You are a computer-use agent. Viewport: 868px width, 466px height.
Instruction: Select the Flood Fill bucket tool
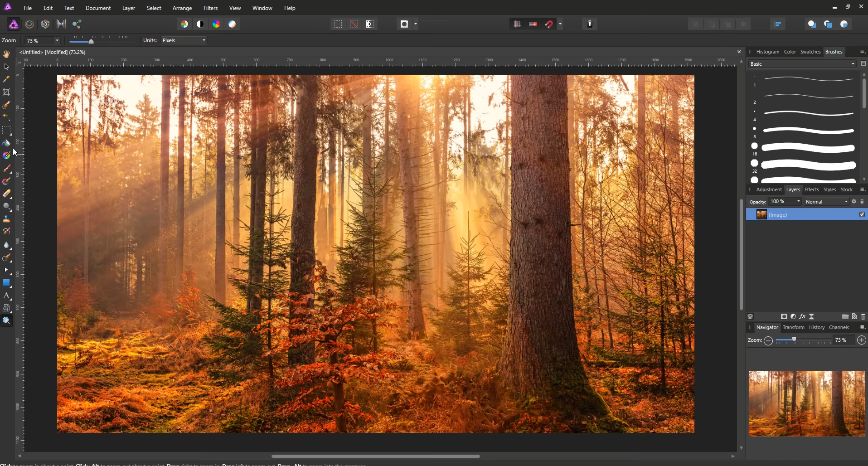(x=6, y=143)
